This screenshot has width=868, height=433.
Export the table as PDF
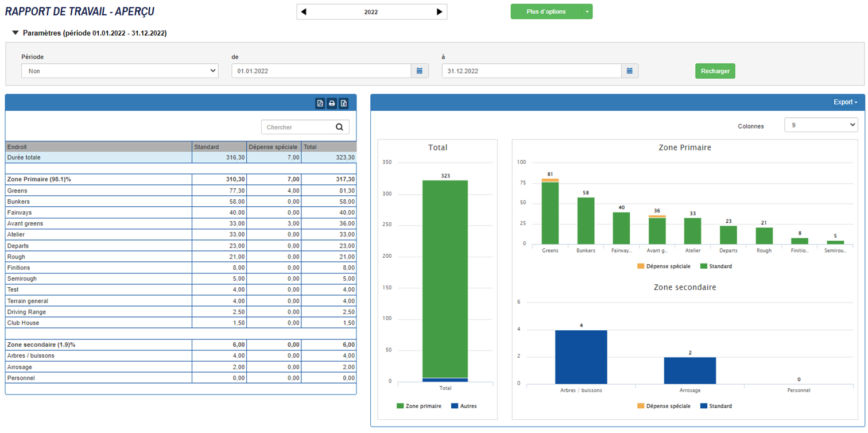click(319, 103)
